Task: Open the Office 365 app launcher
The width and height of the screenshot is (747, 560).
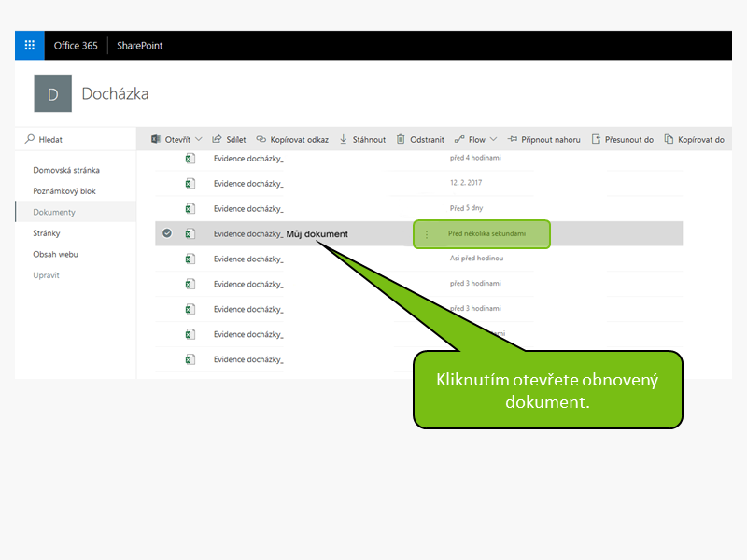Action: coord(29,45)
